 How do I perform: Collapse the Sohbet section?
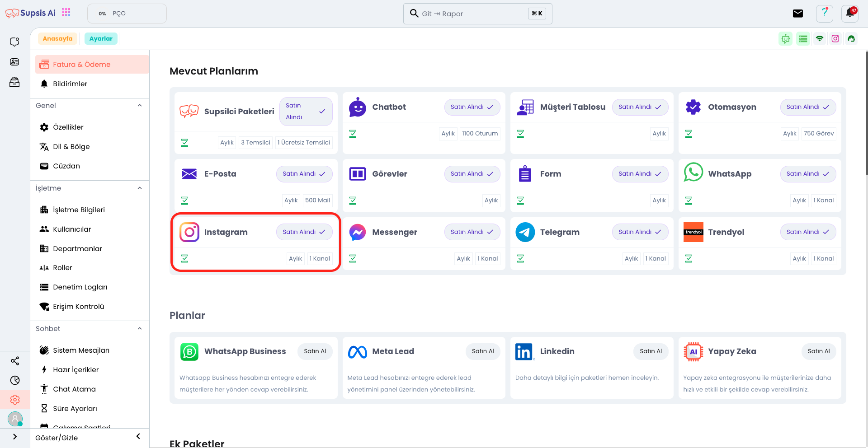pyautogui.click(x=140, y=328)
